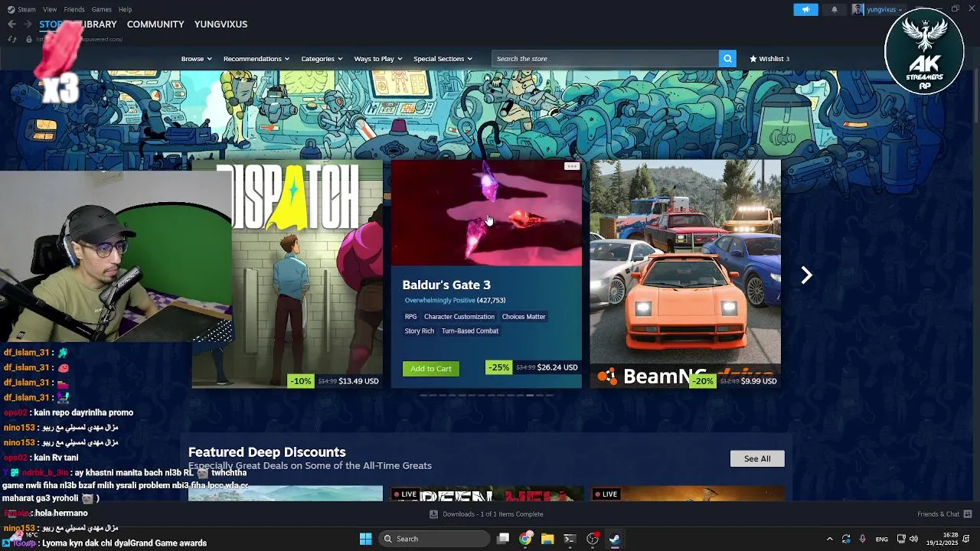Screen dimensions: 980x551
Task: Open Google Chrome from the taskbar
Action: 525,539
